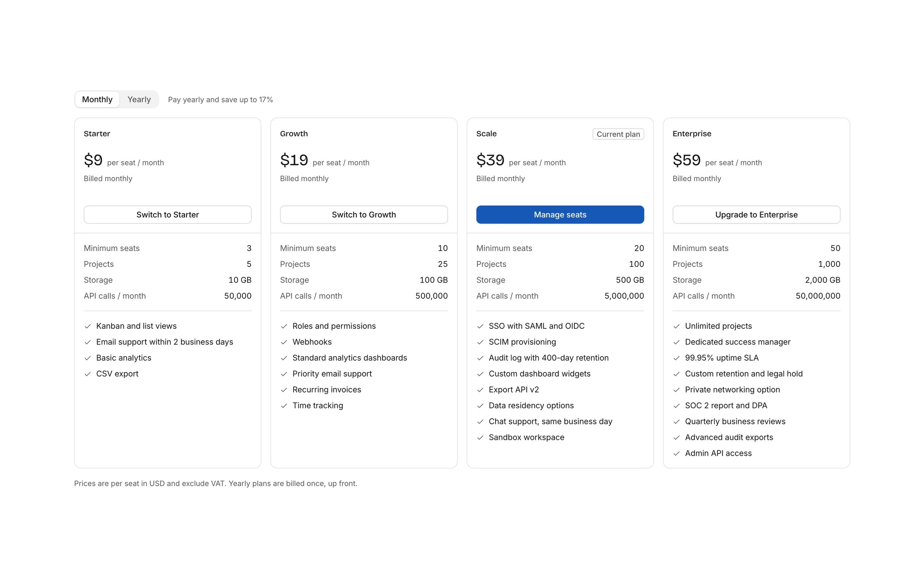Click the $19 price text
Viewport: 924px width, 578px height.
tap(294, 160)
